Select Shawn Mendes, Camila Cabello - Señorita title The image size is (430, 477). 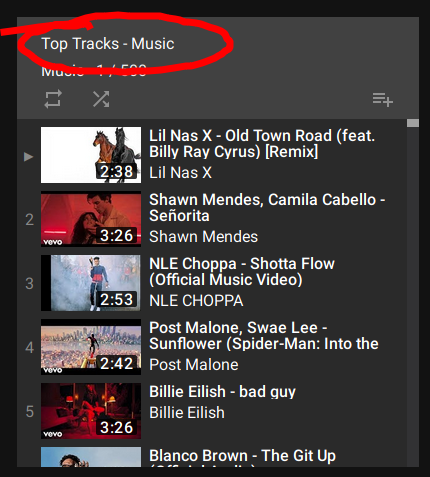(x=267, y=208)
